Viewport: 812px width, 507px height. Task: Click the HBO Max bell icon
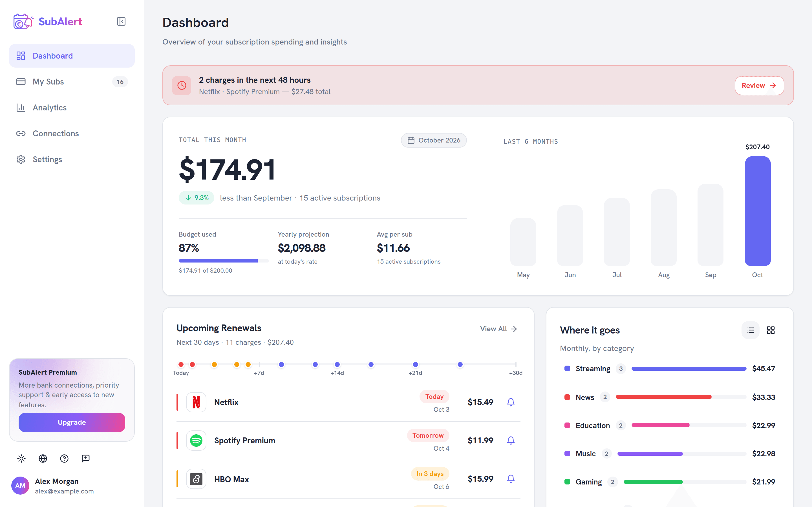(511, 479)
